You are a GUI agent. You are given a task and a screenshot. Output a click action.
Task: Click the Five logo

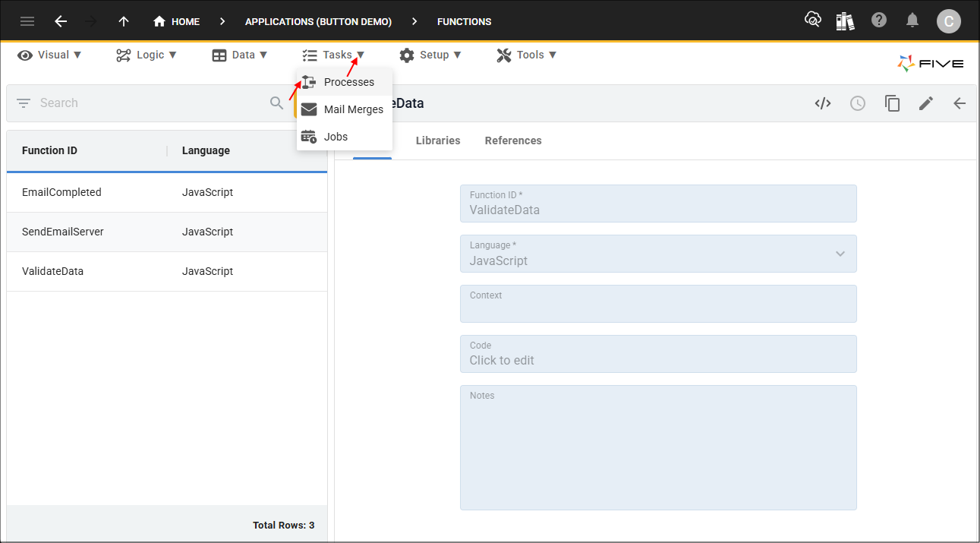coord(931,63)
